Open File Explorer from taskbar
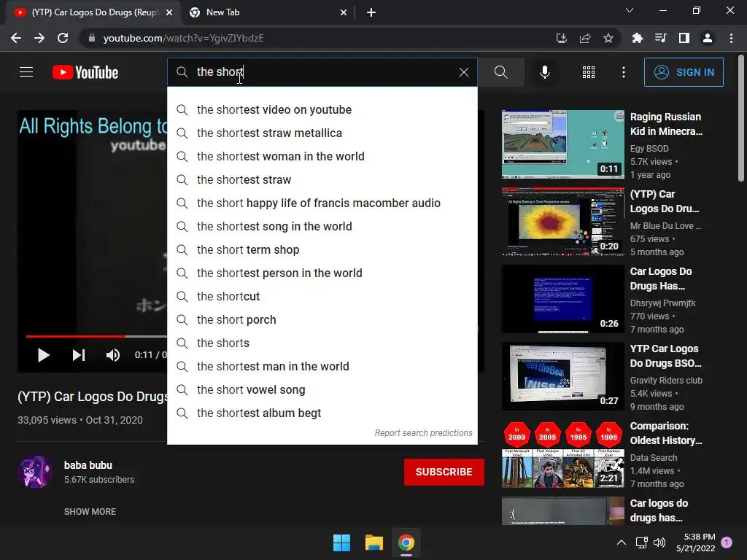The height and width of the screenshot is (560, 747). pos(374,542)
